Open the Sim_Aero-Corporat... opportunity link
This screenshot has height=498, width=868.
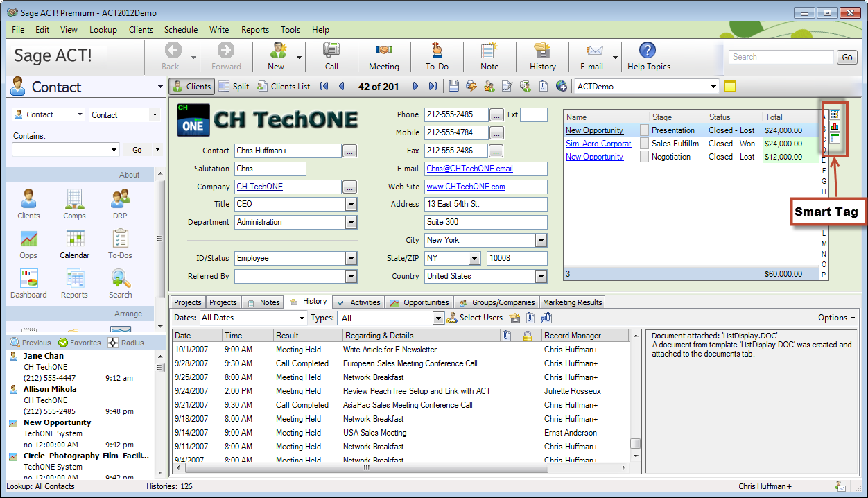pyautogui.click(x=600, y=144)
